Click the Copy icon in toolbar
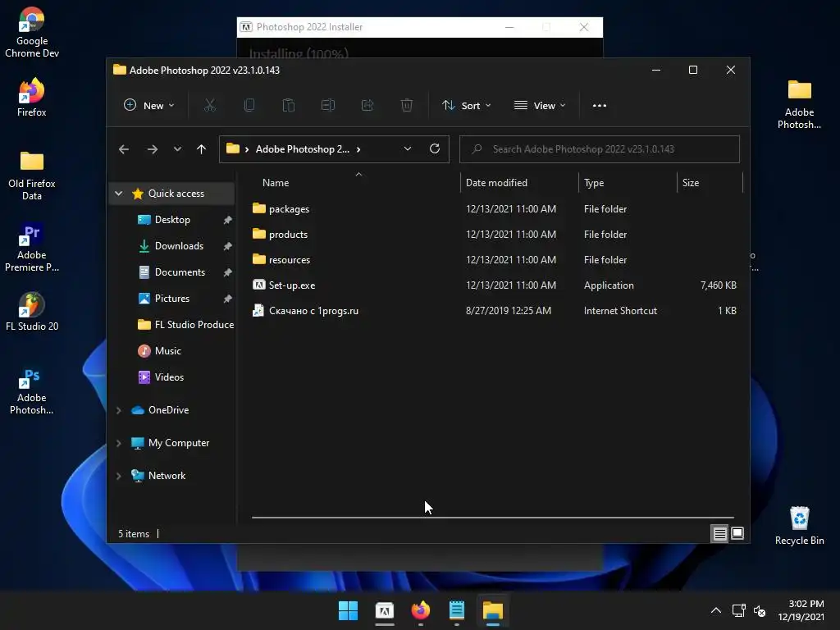Screen dimensions: 840x630 [x=249, y=106]
